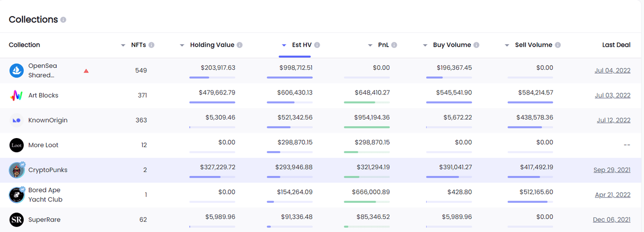Open the Jul 03, 2022 last deal link

click(x=612, y=95)
